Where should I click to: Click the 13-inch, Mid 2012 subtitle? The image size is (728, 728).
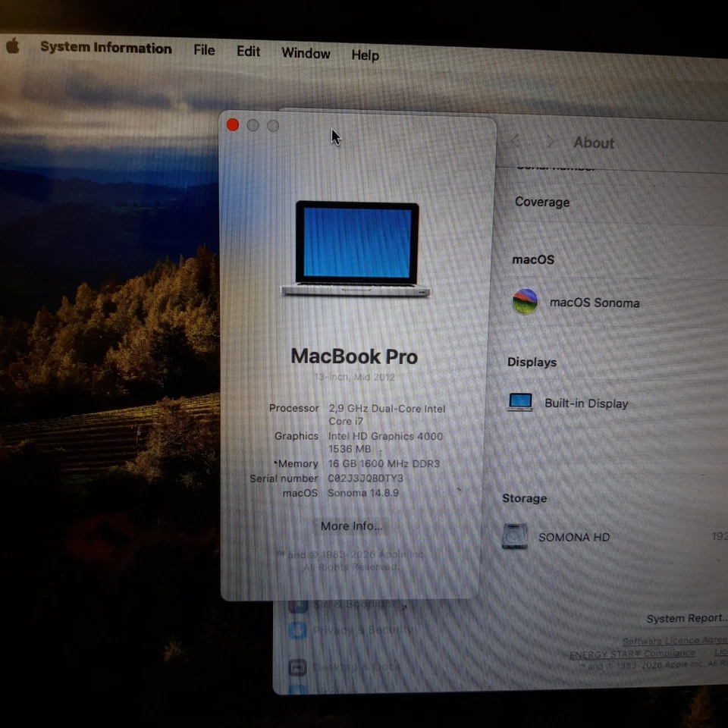(x=354, y=377)
